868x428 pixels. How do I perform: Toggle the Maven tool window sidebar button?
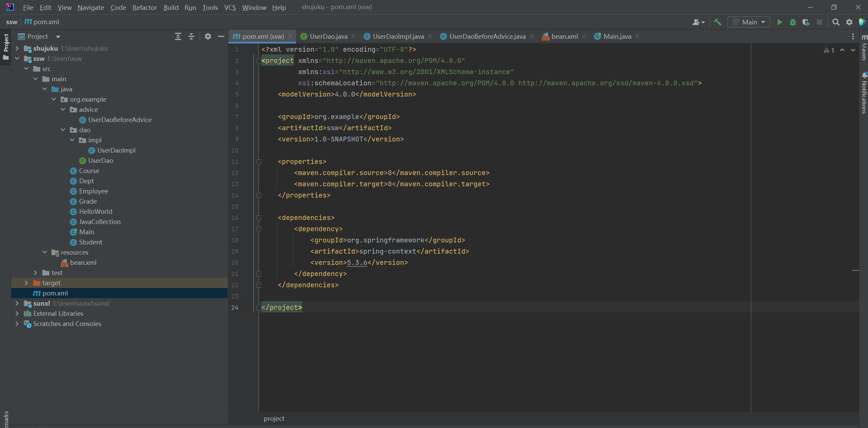pos(864,48)
